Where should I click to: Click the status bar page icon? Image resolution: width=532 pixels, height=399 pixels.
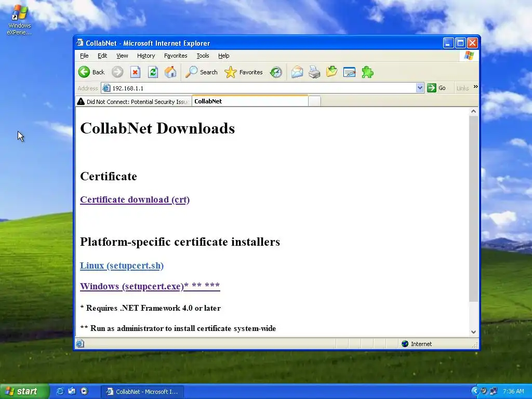click(x=80, y=343)
